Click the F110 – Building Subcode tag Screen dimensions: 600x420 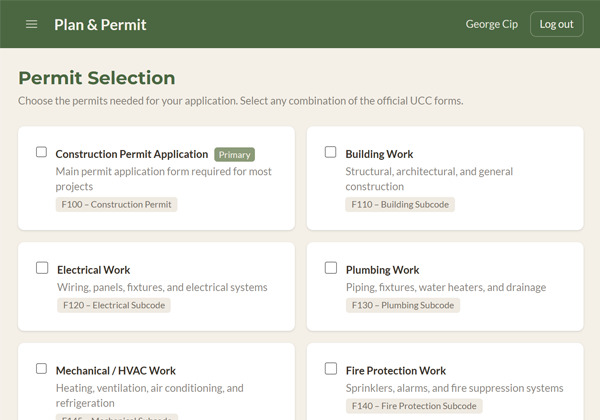[x=400, y=204]
